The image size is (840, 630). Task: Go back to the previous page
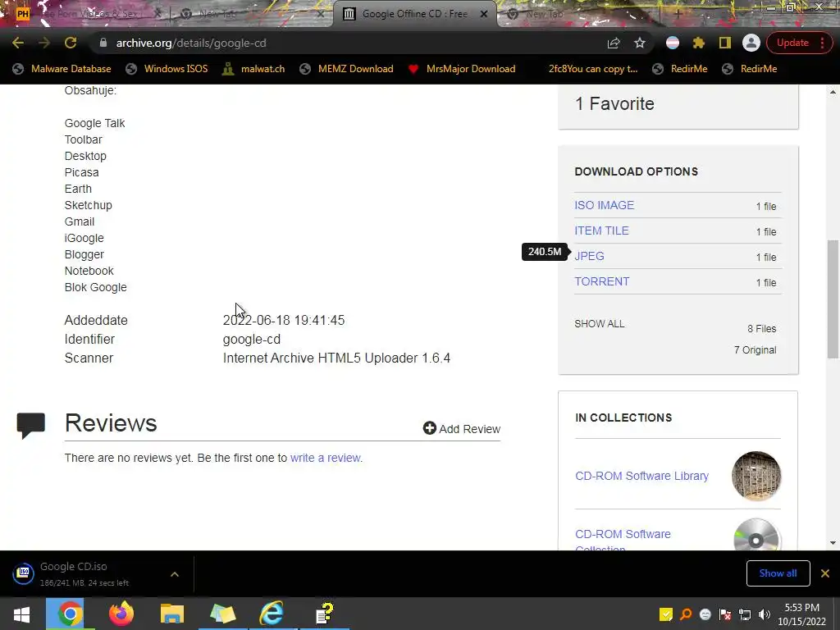(x=18, y=43)
